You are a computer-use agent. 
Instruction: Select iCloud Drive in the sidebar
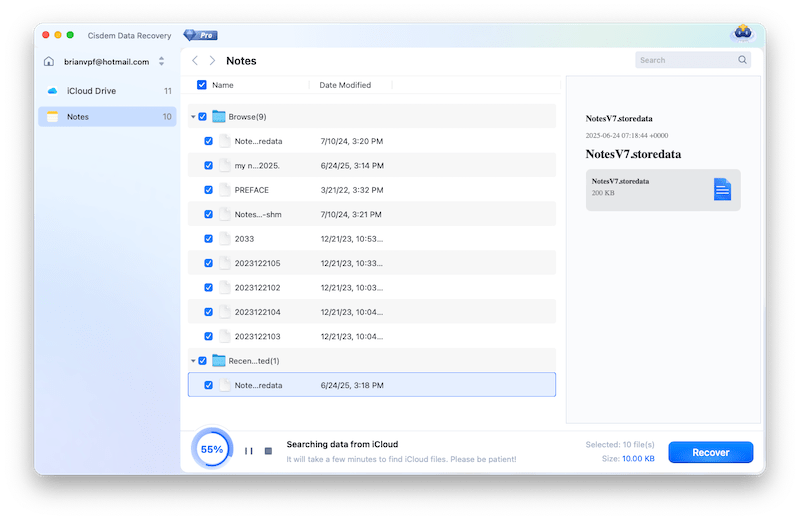(91, 91)
